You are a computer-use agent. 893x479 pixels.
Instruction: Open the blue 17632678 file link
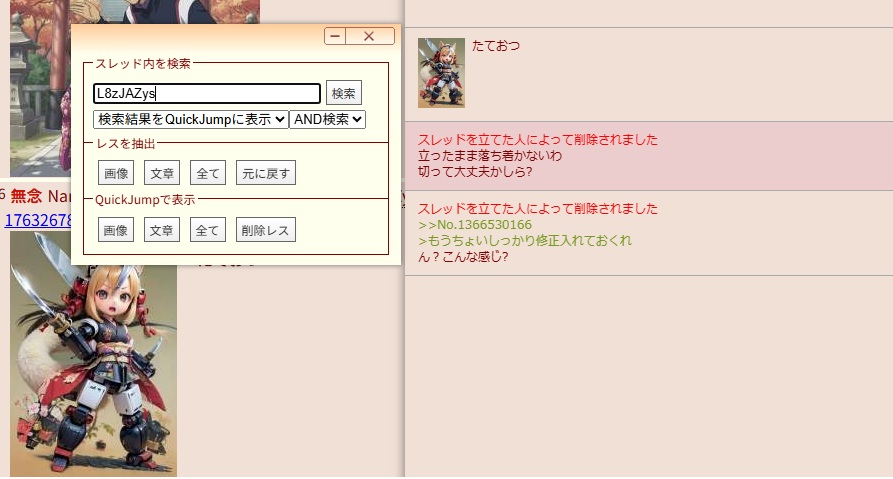click(x=37, y=220)
